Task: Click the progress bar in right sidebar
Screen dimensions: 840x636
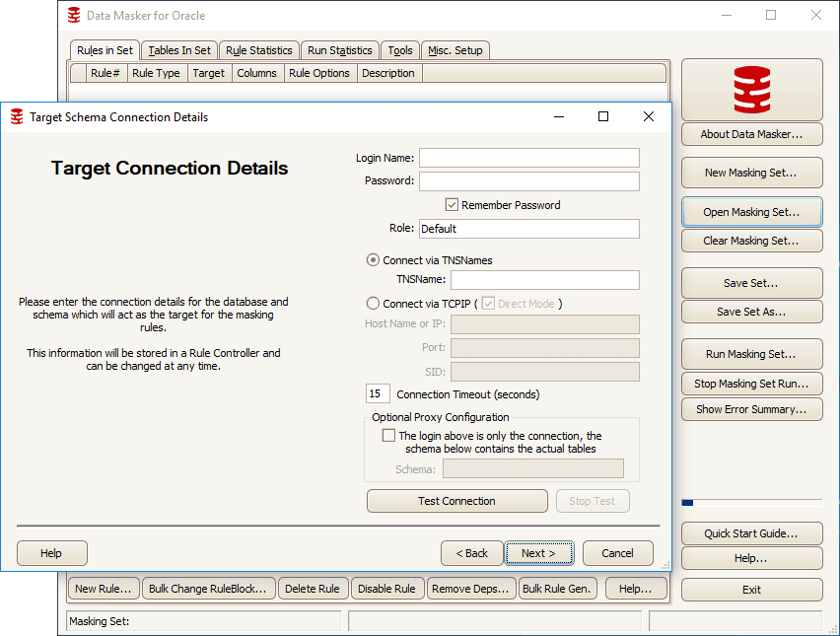Action: (x=751, y=503)
